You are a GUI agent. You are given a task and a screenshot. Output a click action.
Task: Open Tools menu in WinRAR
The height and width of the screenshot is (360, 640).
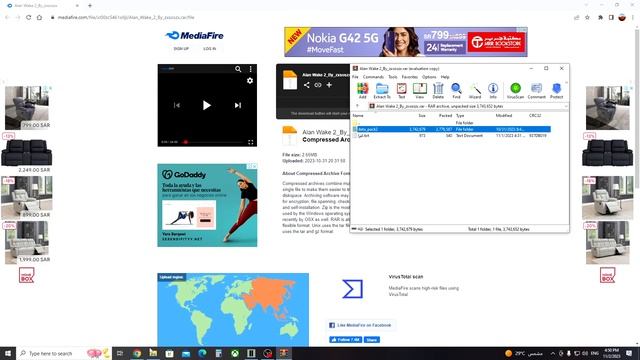393,77
